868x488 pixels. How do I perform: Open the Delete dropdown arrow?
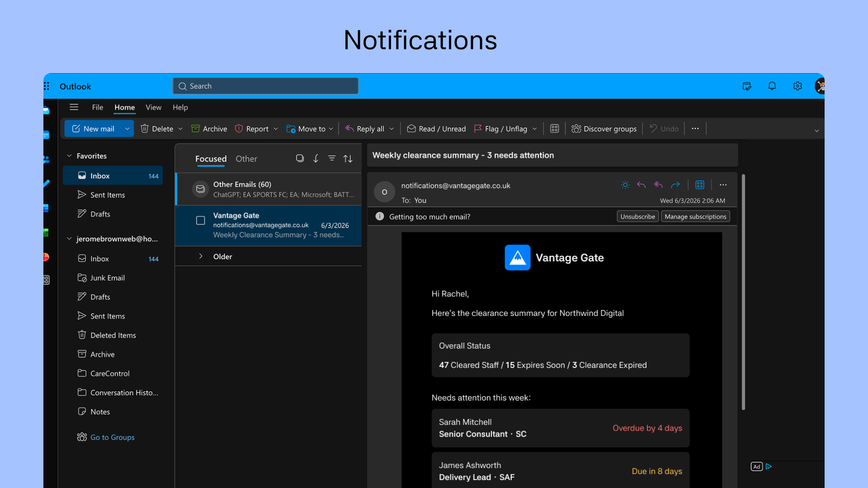(x=180, y=129)
